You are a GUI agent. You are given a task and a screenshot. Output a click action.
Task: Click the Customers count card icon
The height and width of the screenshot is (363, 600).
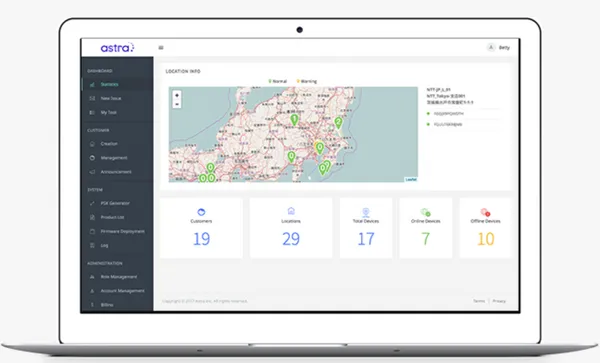coord(201,212)
